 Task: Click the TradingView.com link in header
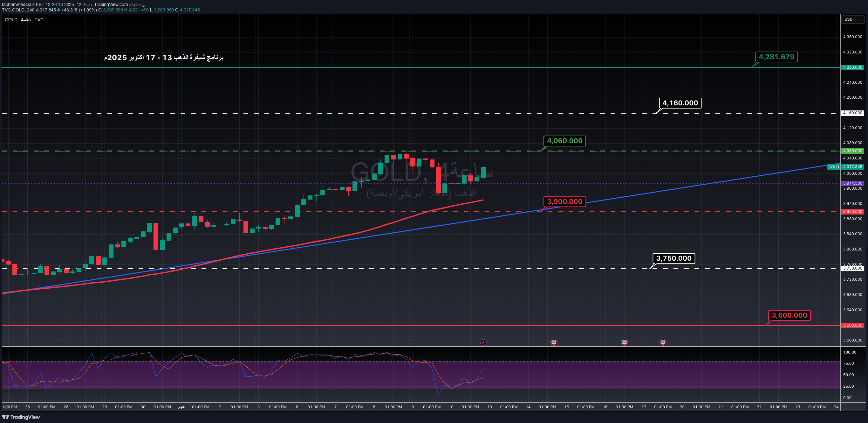[x=111, y=4]
